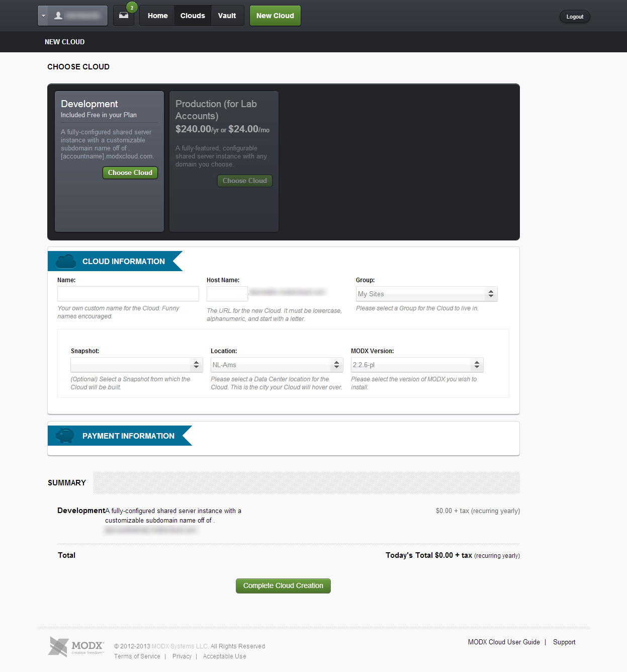Click the user profile avatar icon
Image resolution: width=627 pixels, height=672 pixels.
pos(58,16)
